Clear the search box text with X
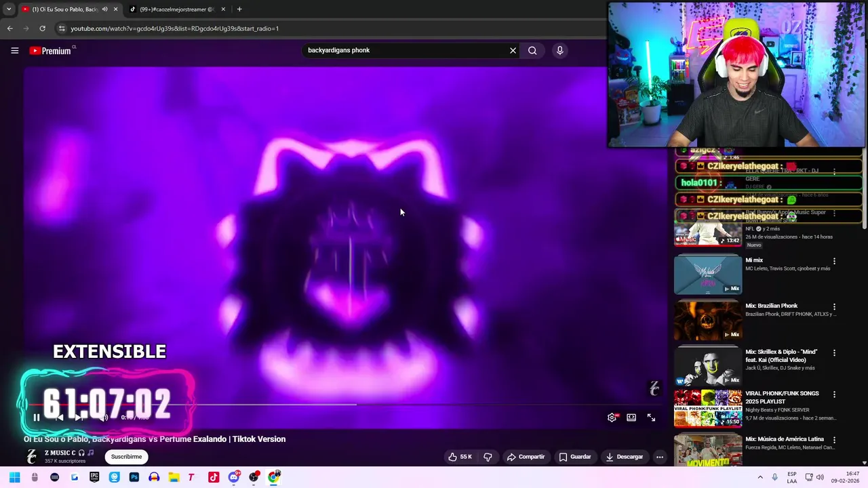This screenshot has width=868, height=488. tap(513, 50)
